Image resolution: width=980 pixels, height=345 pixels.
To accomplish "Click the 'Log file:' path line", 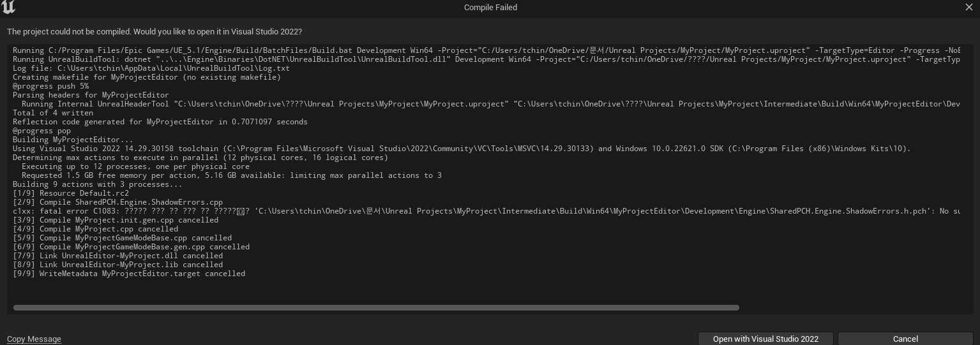I will click(151, 68).
